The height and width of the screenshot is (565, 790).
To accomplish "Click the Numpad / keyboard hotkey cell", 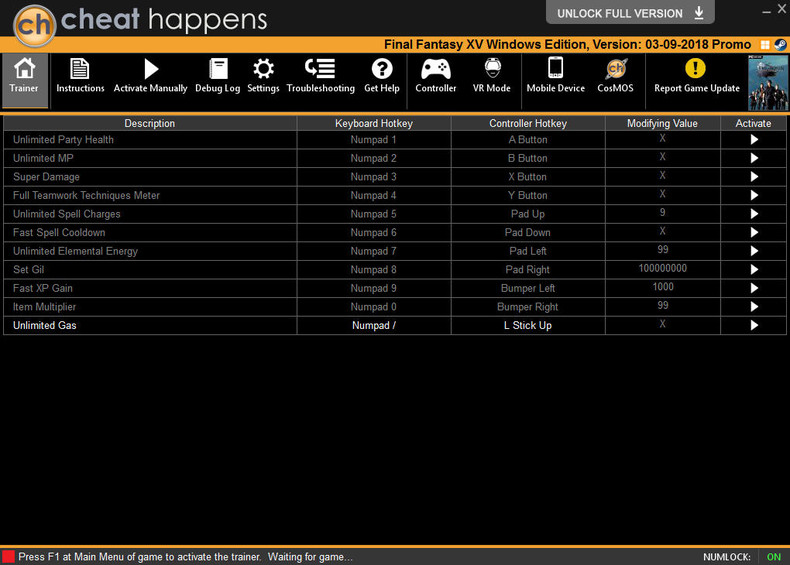I will (373, 326).
